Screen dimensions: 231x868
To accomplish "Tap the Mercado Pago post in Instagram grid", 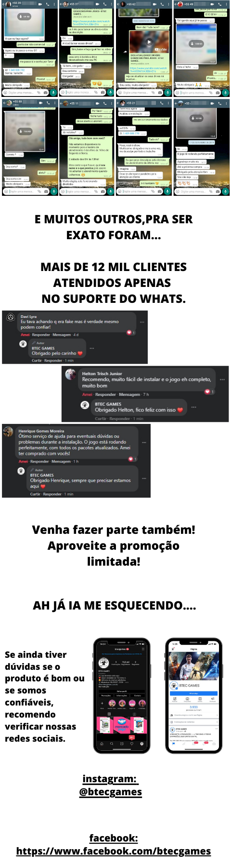I will pos(122,725).
